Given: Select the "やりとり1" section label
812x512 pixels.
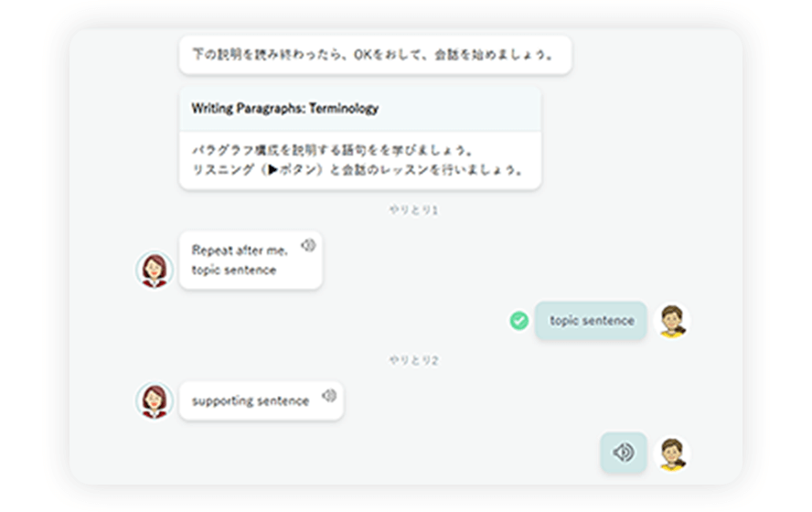Looking at the screenshot, I should pyautogui.click(x=413, y=210).
